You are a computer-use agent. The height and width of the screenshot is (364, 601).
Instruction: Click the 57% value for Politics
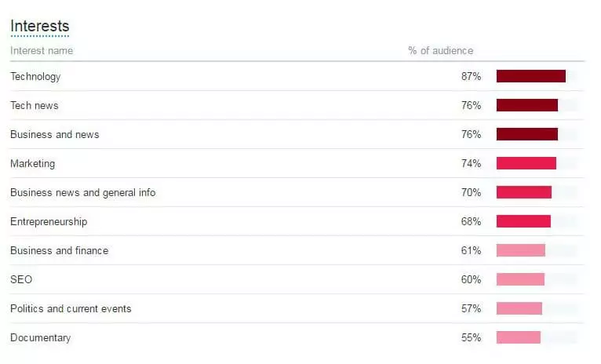471,309
